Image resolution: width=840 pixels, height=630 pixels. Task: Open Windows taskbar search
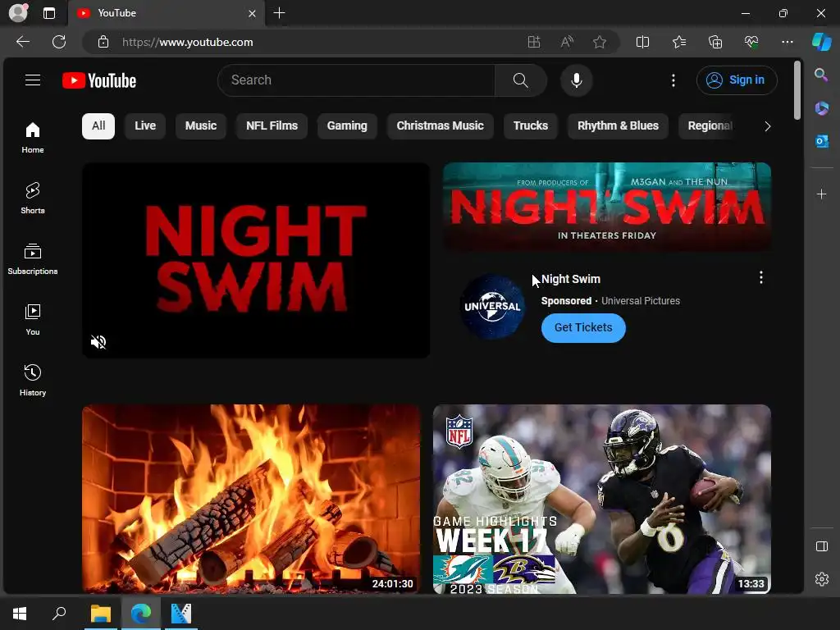point(59,614)
